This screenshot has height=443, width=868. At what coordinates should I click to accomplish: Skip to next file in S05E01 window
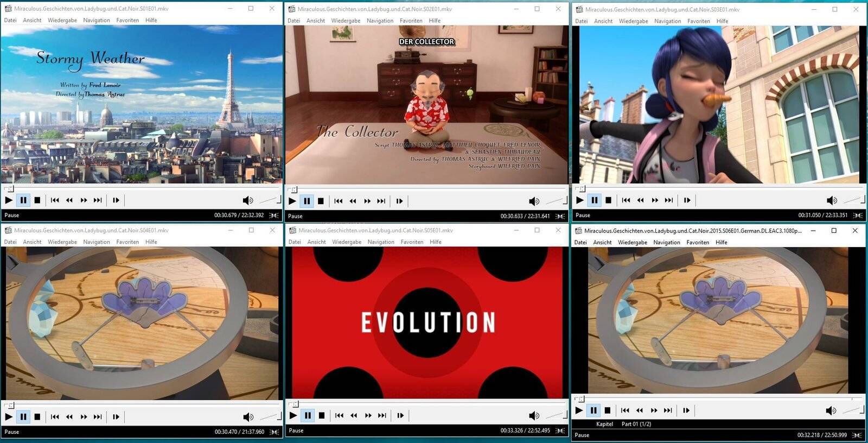click(382, 416)
